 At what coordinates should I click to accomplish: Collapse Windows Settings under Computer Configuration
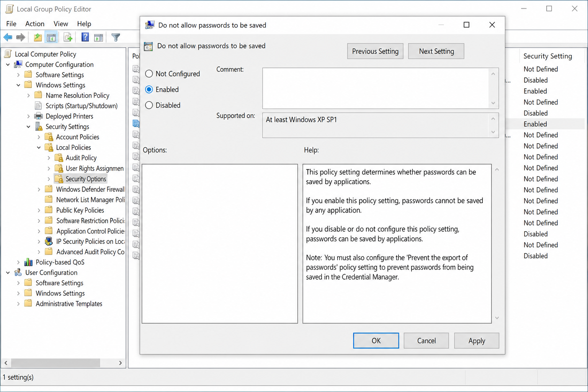coord(18,85)
